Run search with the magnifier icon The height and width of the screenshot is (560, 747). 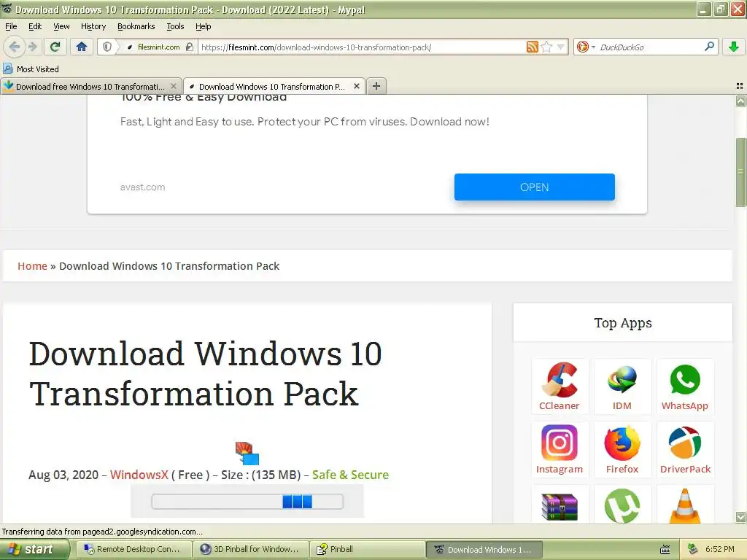709,47
